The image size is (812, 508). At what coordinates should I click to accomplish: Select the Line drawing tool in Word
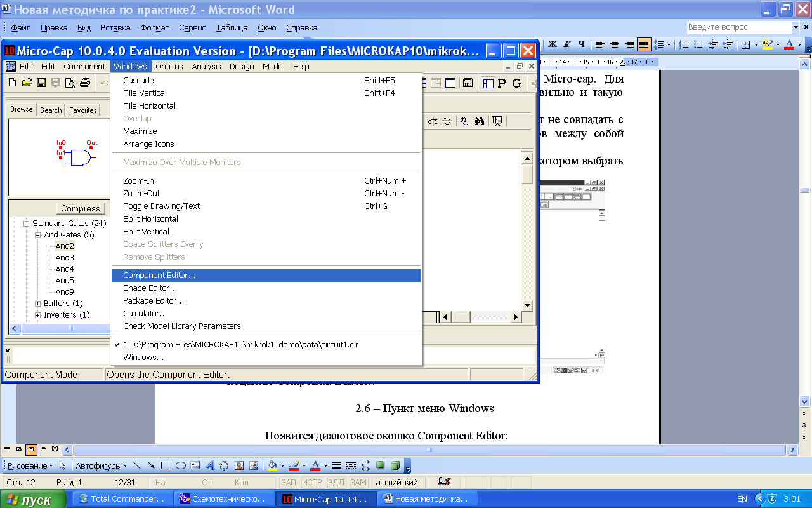pyautogui.click(x=137, y=465)
